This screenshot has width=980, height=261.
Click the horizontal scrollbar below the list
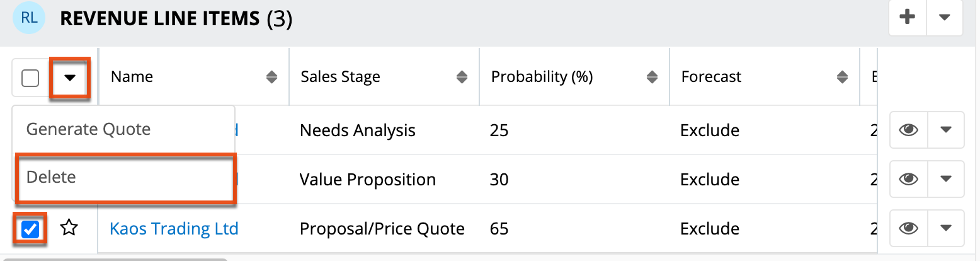tap(113, 258)
